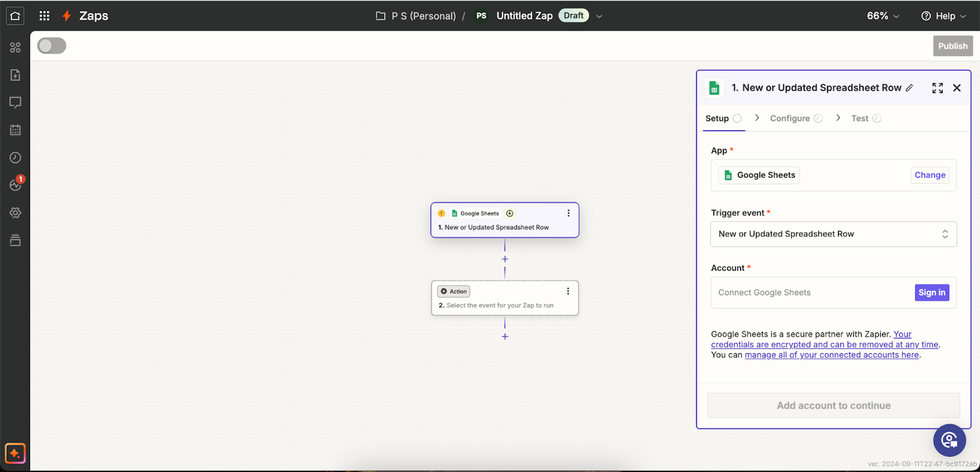The image size is (980, 472).
Task: Click the Publish button
Action: click(x=952, y=46)
